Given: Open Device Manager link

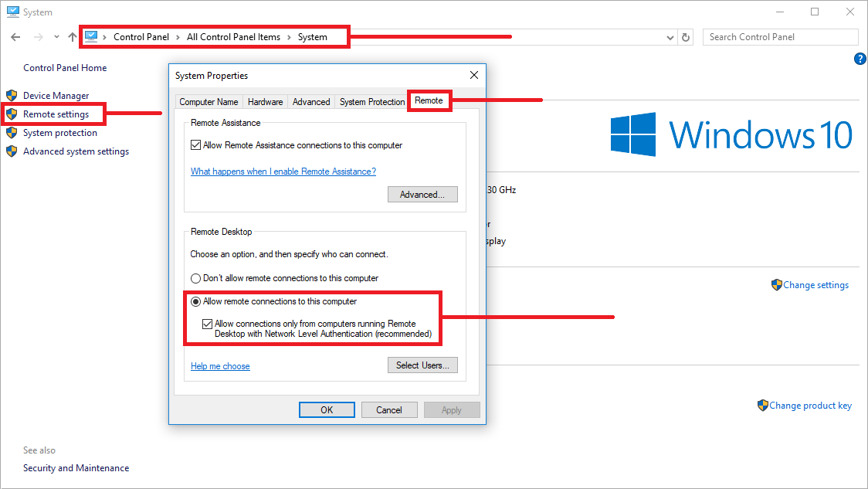Looking at the screenshot, I should point(56,95).
